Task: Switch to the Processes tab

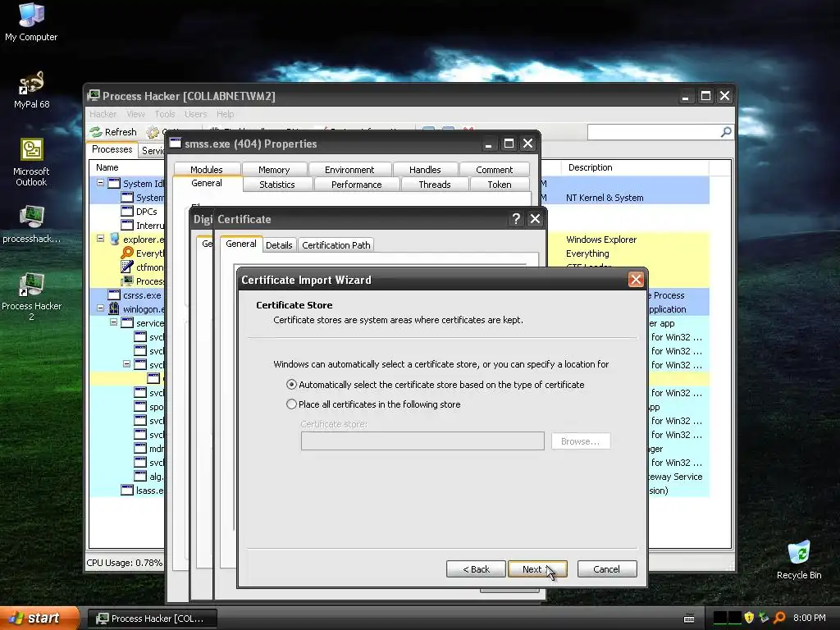Action: coord(112,149)
